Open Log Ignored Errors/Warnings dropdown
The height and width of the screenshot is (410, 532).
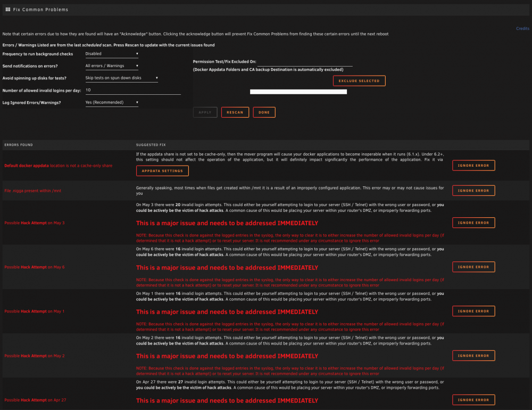coord(112,102)
